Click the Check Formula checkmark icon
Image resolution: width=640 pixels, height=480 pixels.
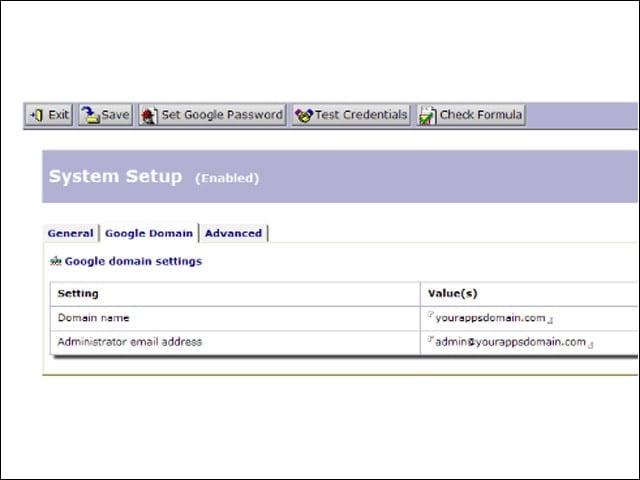pos(427,116)
